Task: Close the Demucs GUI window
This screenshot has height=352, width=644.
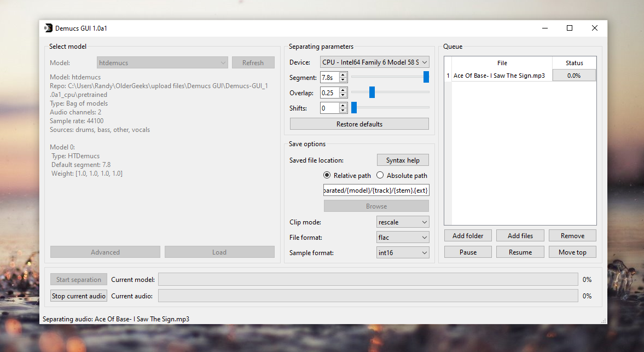Action: coord(594,28)
